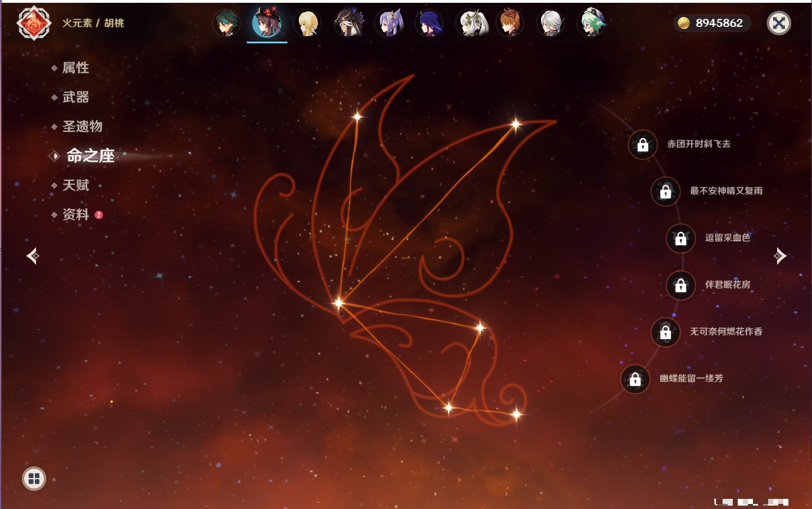Close the character screen with X

point(779,23)
